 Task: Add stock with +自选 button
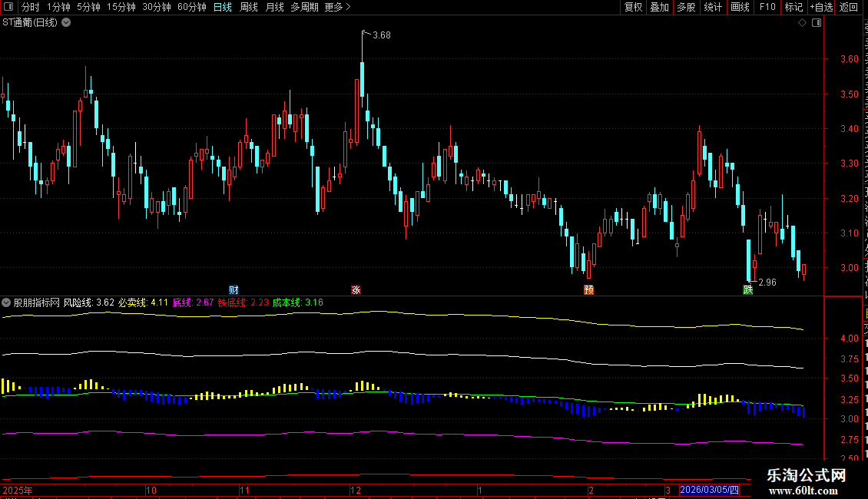click(x=821, y=7)
